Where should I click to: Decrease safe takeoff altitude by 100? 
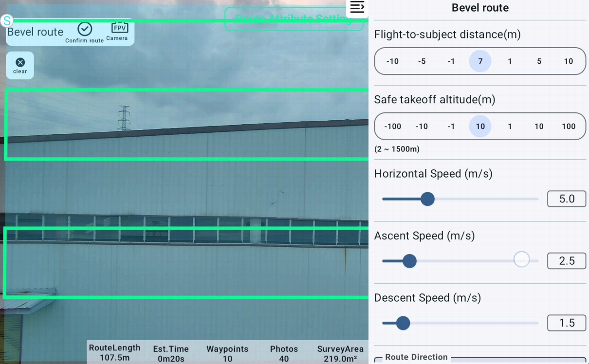click(392, 127)
